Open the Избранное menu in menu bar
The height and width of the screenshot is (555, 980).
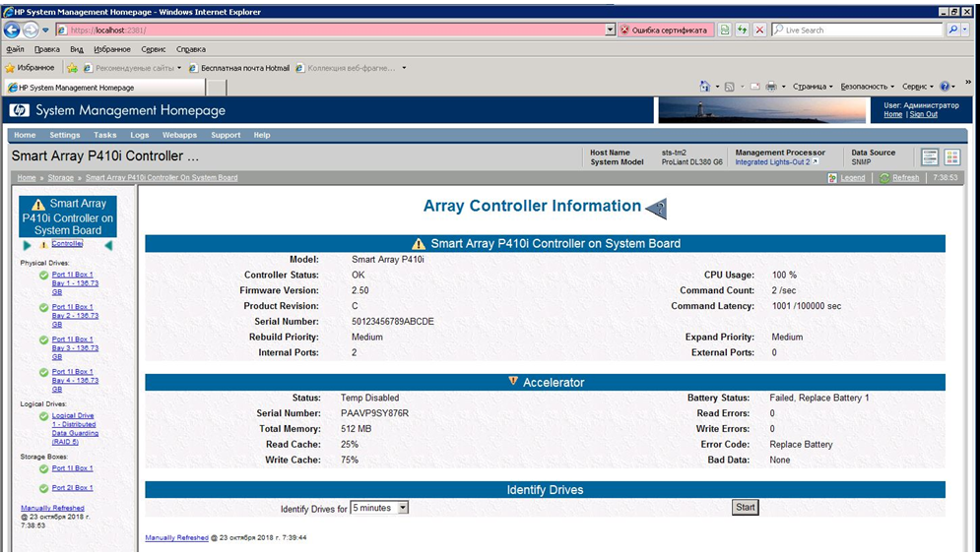point(112,49)
